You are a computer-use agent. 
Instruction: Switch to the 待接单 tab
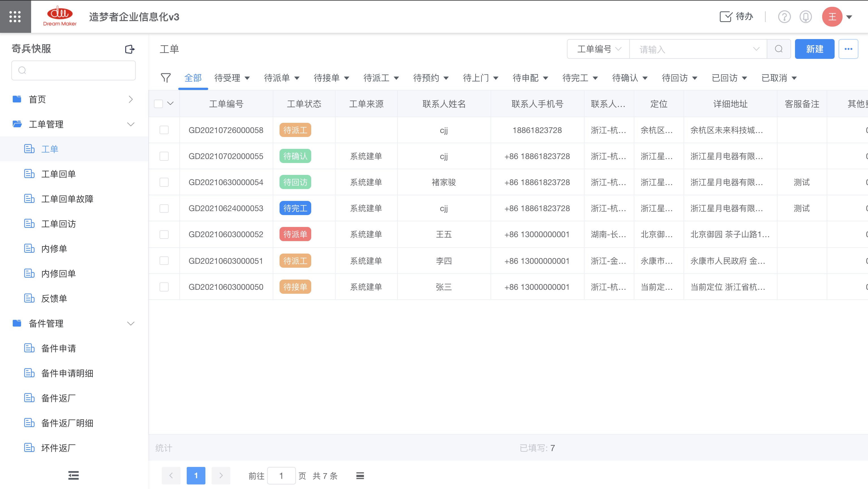coord(326,78)
